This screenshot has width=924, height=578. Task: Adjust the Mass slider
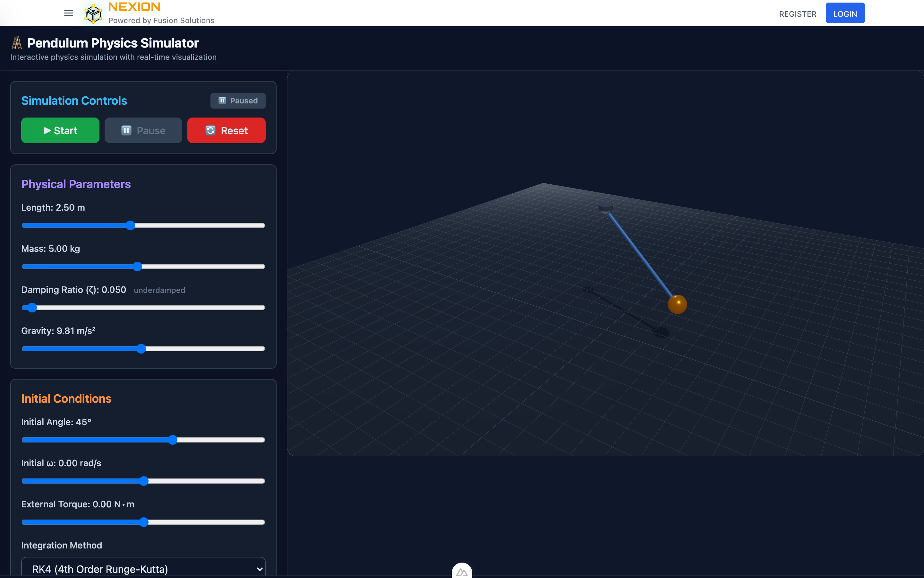click(143, 267)
